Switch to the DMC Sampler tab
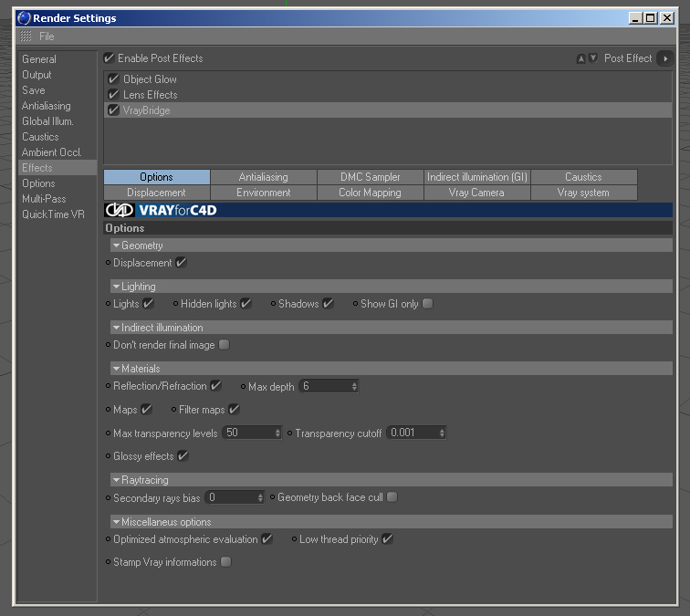This screenshot has width=690, height=616. click(x=370, y=177)
